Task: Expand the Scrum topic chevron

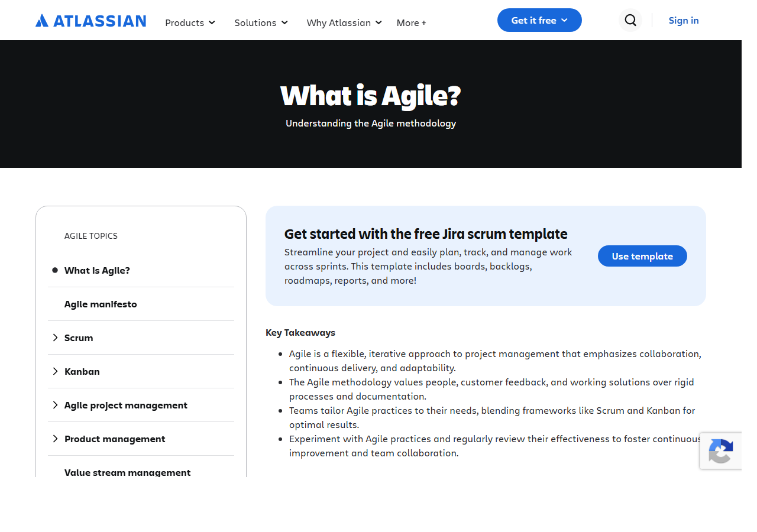Action: click(55, 338)
